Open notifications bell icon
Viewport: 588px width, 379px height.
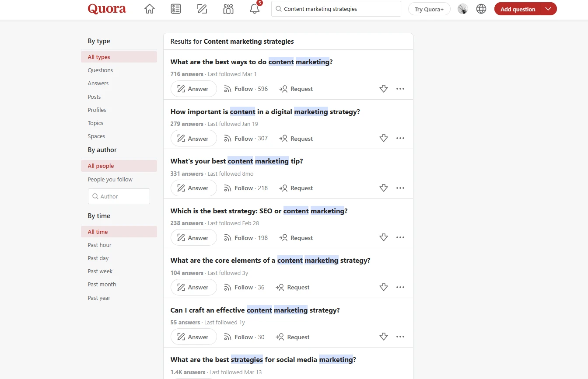(255, 9)
